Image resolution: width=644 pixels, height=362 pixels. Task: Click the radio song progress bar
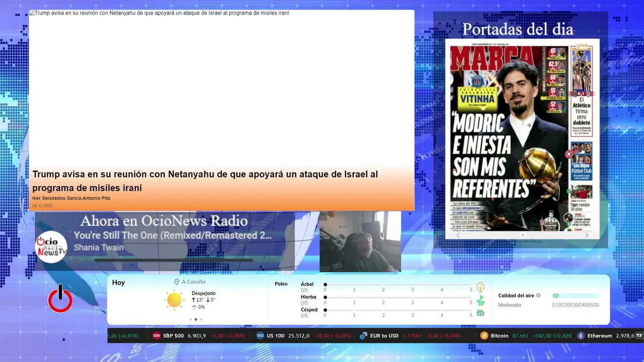tap(174, 260)
